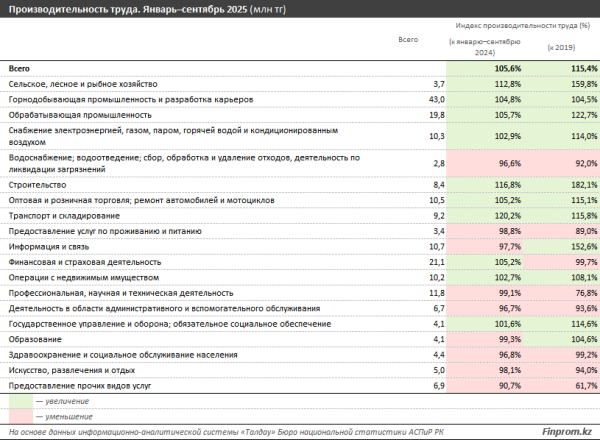
Task: Click the red "уменьшение" legend swatch
Action: (20, 415)
